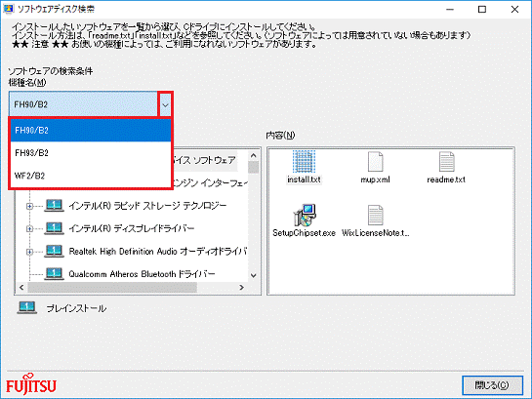This screenshot has width=532, height=399.
Task: Select the SetupChipset.exe installer icon
Action: [305, 215]
